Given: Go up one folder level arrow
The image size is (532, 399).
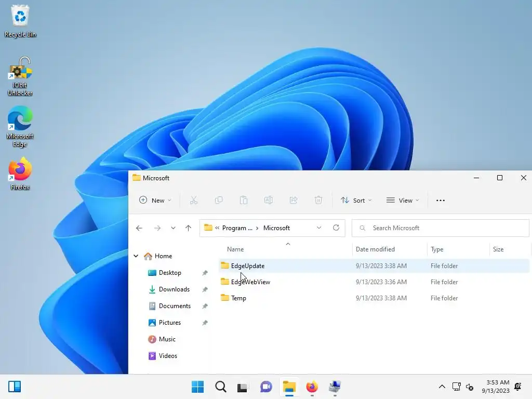Looking at the screenshot, I should click(x=188, y=228).
